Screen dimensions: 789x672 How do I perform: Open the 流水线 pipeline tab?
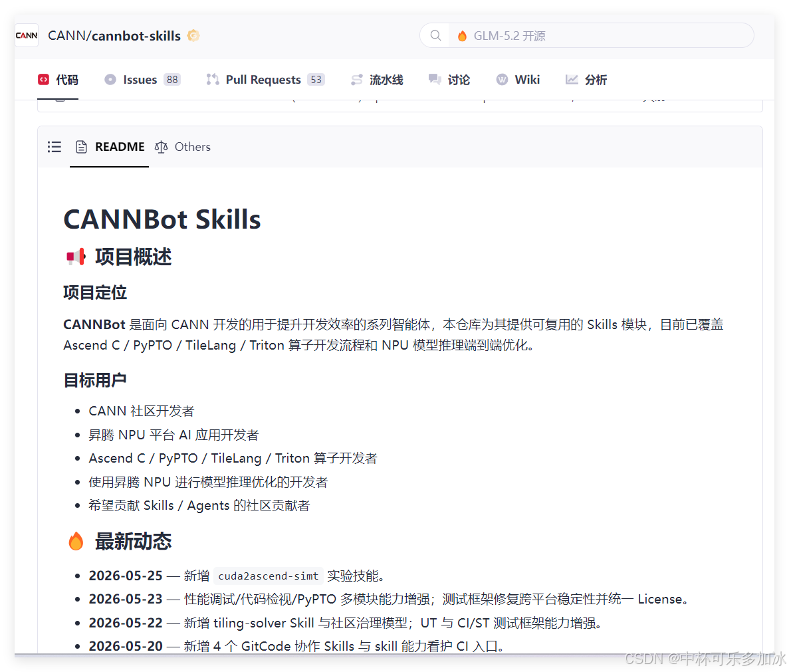(x=377, y=80)
